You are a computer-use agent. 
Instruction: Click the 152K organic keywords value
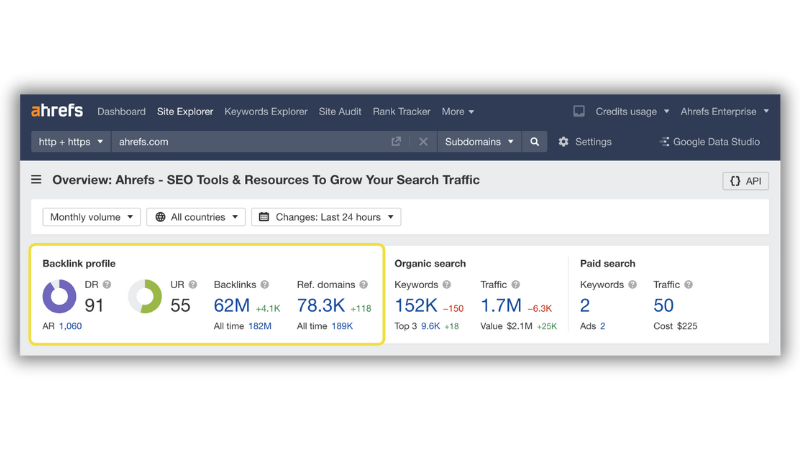[416, 305]
